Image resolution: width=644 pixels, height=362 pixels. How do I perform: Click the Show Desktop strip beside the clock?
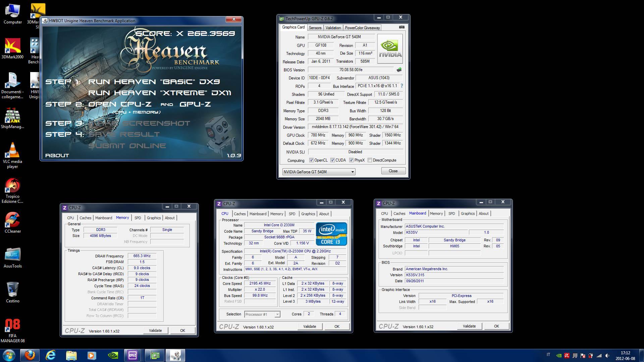(641, 355)
